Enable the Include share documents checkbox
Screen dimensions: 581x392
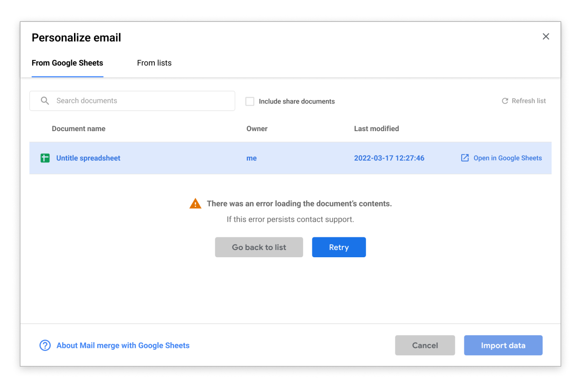pos(250,101)
